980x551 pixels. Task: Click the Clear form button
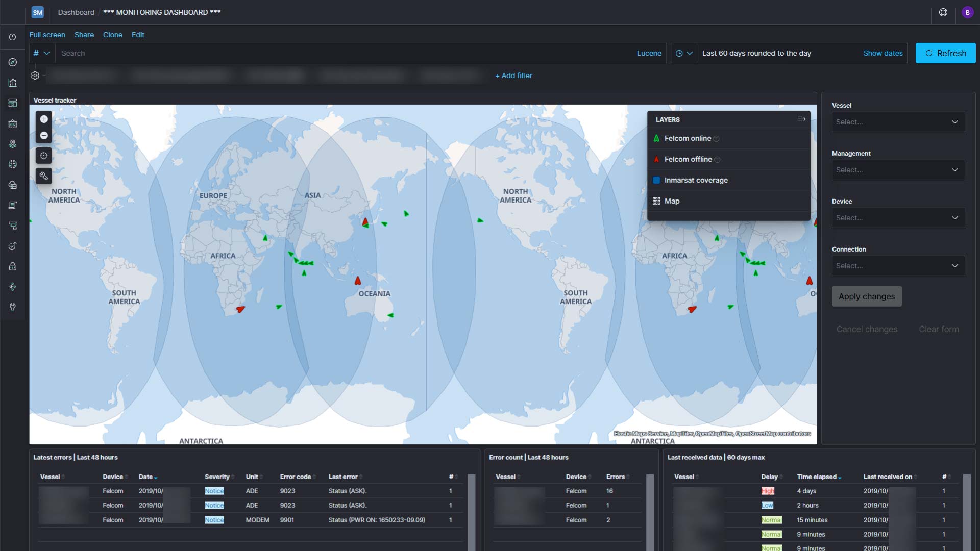(x=939, y=329)
